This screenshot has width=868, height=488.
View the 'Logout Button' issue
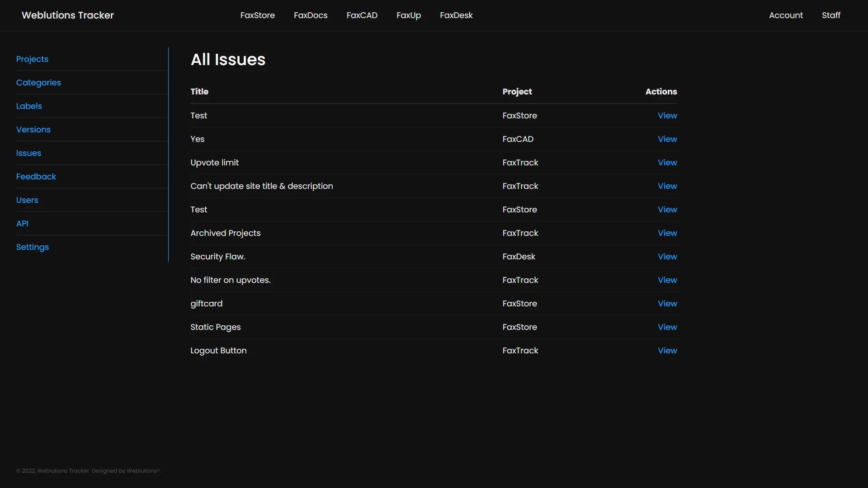(667, 350)
